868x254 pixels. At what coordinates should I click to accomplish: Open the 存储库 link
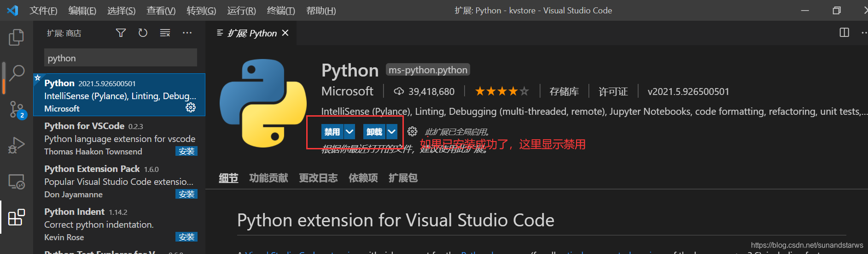564,91
